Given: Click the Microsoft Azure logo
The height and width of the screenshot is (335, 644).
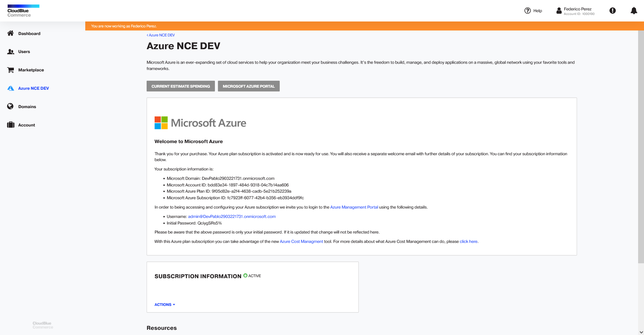Looking at the screenshot, I should point(200,123).
